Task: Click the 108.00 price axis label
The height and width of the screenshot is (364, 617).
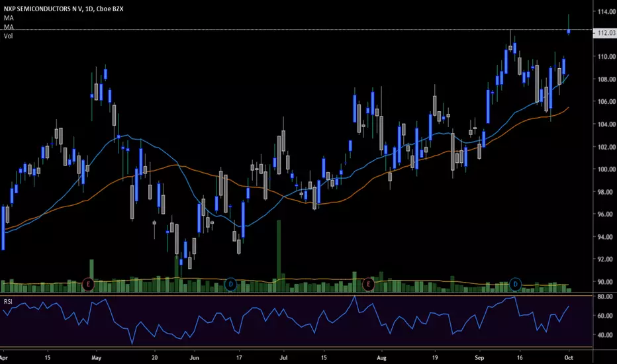Action: tap(606, 79)
